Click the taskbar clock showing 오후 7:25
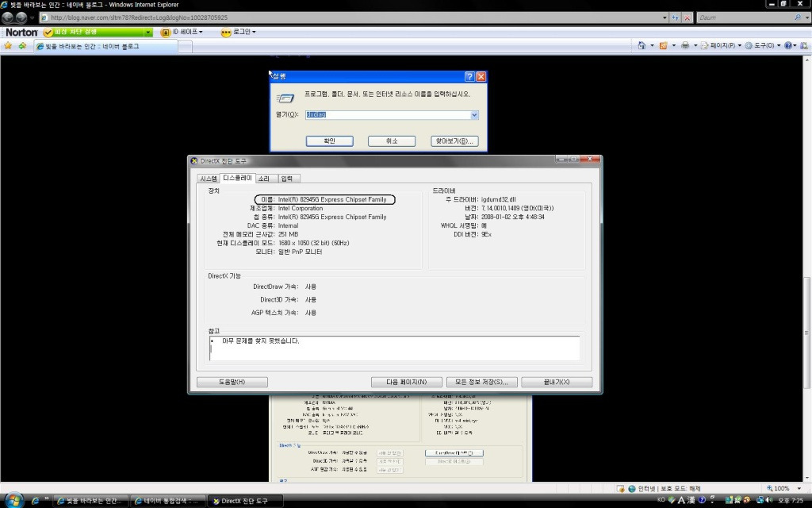Image resolution: width=812 pixels, height=508 pixels. [791, 501]
